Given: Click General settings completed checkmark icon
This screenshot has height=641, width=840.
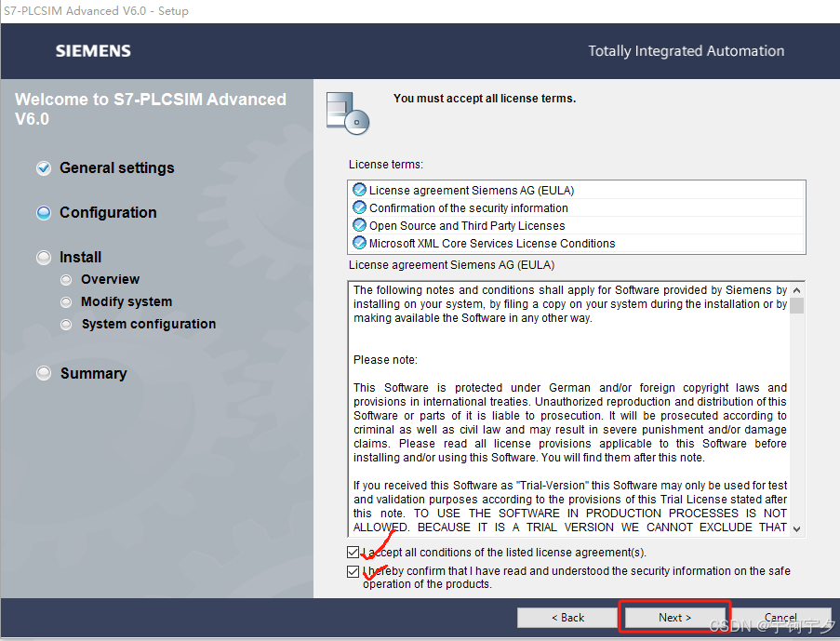Looking at the screenshot, I should click(44, 168).
